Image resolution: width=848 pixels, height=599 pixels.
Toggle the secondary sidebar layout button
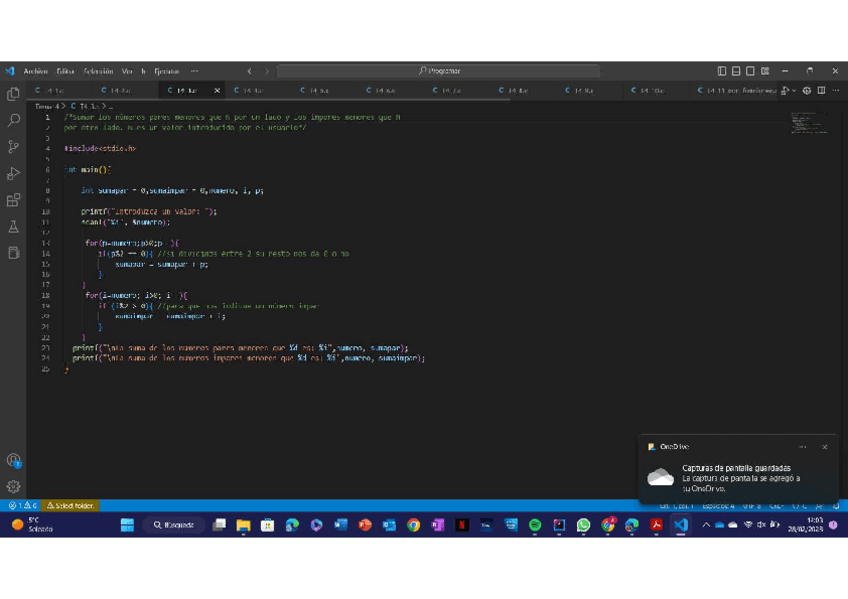pyautogui.click(x=750, y=71)
